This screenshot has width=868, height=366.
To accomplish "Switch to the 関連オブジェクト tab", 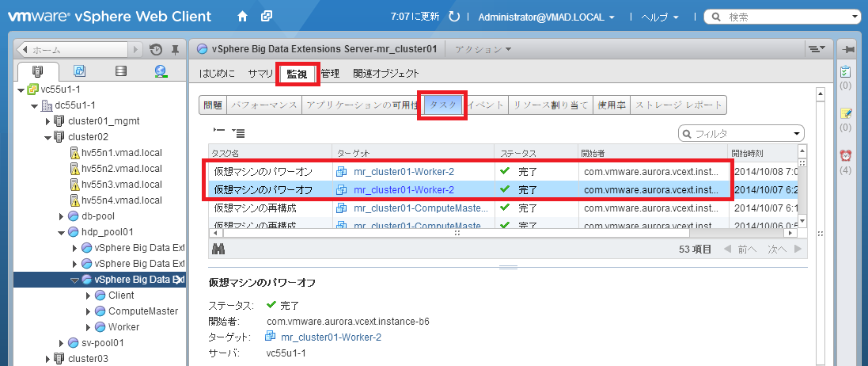I will (x=386, y=73).
